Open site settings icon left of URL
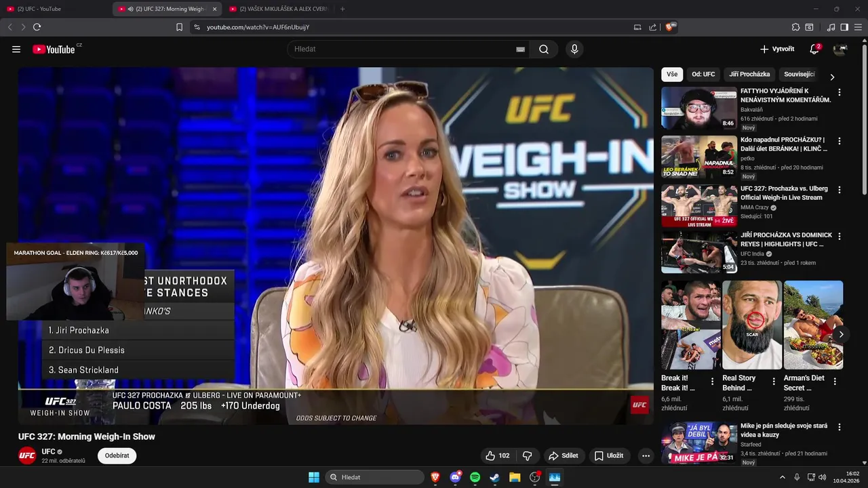The height and width of the screenshot is (488, 868). click(x=197, y=27)
